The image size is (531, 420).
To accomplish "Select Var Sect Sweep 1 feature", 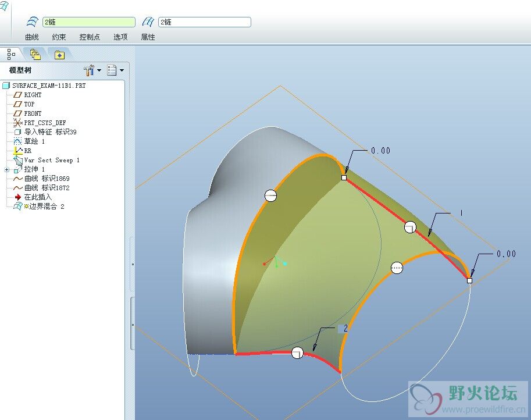I will pos(52,160).
